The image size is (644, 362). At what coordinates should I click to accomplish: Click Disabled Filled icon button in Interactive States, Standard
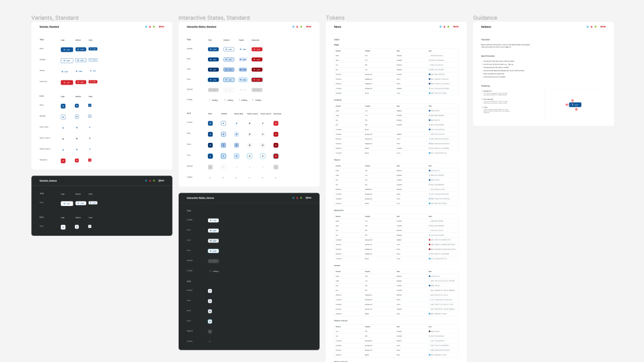coord(210,167)
